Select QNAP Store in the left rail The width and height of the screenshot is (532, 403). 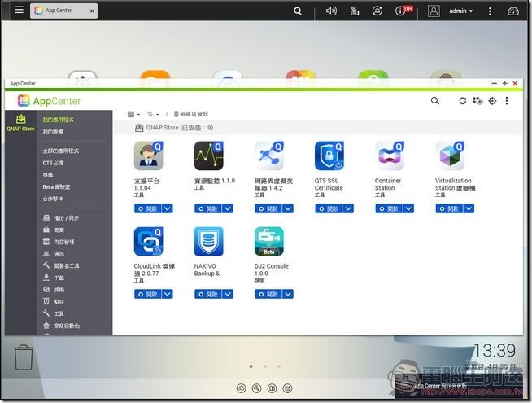click(x=20, y=123)
